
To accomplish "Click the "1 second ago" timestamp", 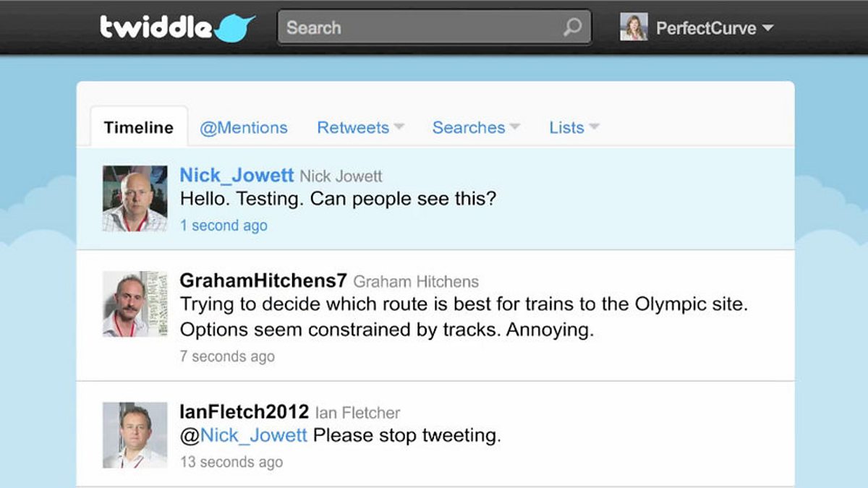I will point(224,226).
